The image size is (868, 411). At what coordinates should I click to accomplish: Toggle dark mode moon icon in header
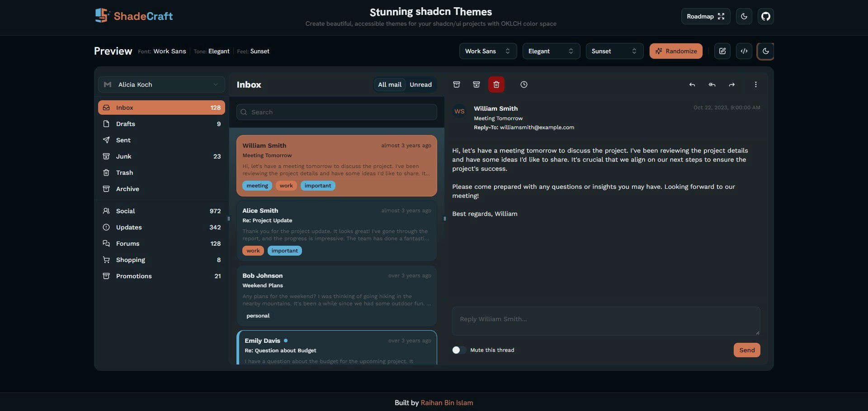tap(744, 16)
